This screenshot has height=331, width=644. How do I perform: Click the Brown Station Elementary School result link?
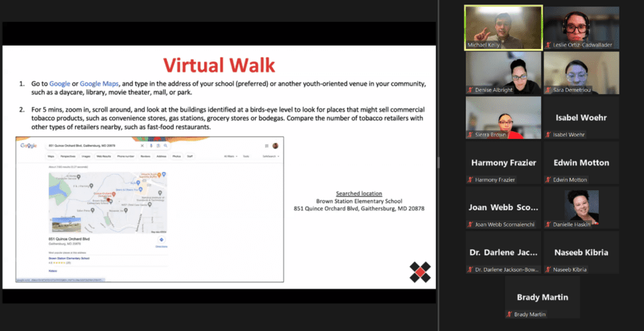69,258
